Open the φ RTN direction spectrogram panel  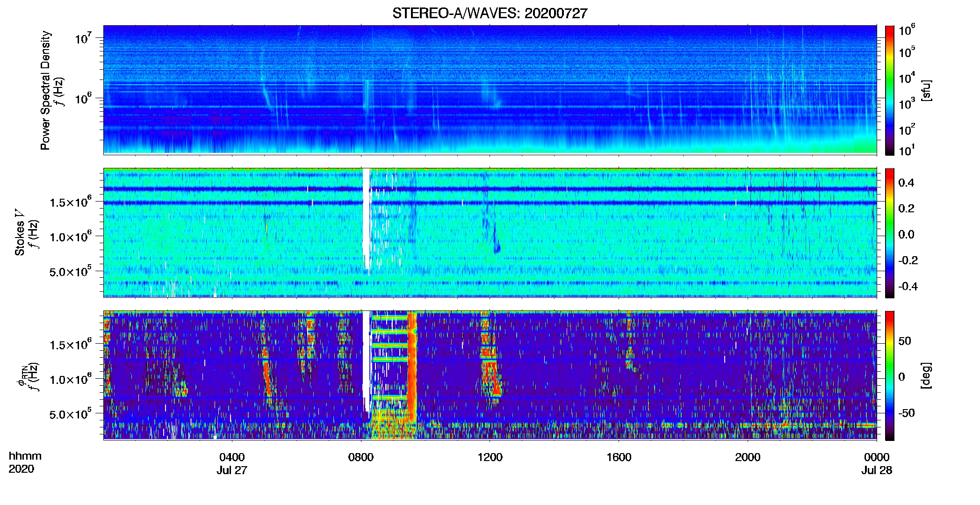pyautogui.click(x=490, y=375)
